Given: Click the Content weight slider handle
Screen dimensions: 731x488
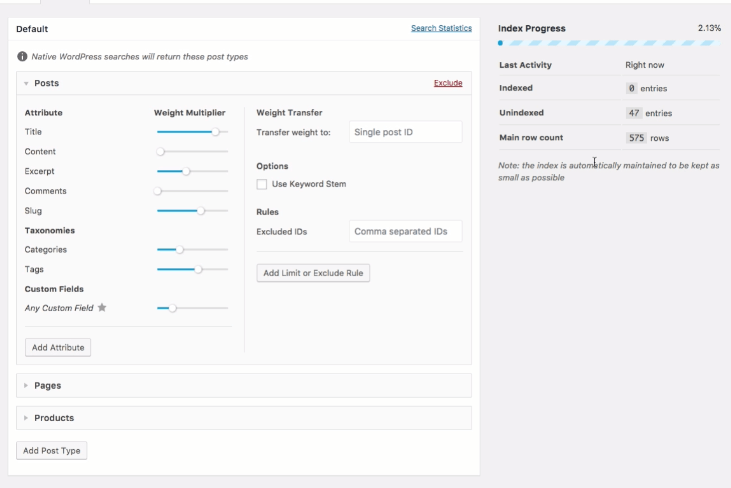Looking at the screenshot, I should pyautogui.click(x=160, y=152).
